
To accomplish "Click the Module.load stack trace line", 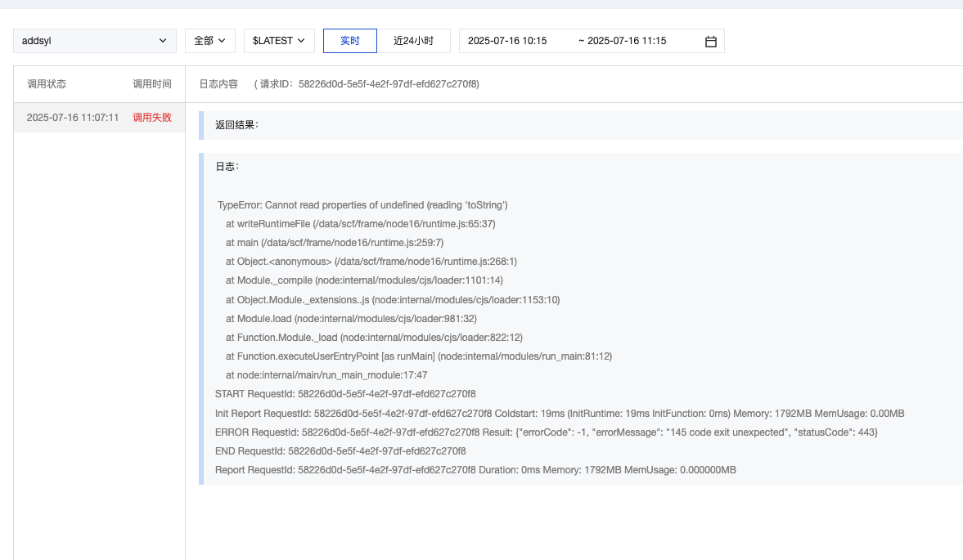I will [351, 319].
